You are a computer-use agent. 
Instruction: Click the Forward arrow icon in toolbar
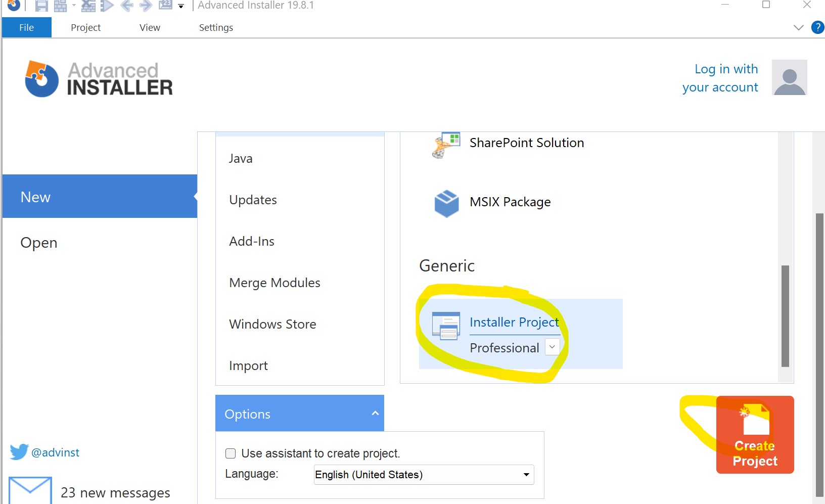click(x=146, y=6)
